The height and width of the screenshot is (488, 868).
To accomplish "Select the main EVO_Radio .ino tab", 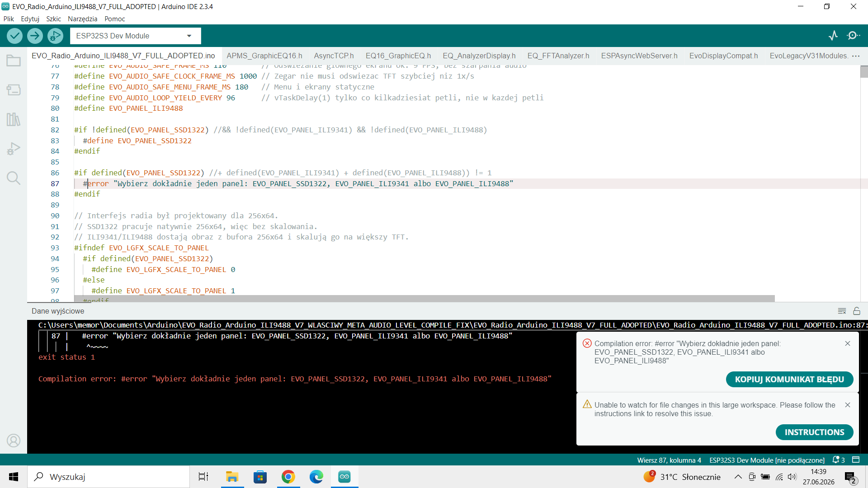I will pyautogui.click(x=123, y=56).
